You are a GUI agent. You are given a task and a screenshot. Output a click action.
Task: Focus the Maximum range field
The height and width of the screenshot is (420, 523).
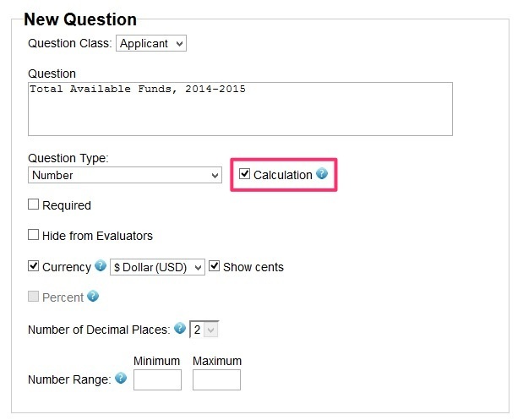tap(216, 379)
